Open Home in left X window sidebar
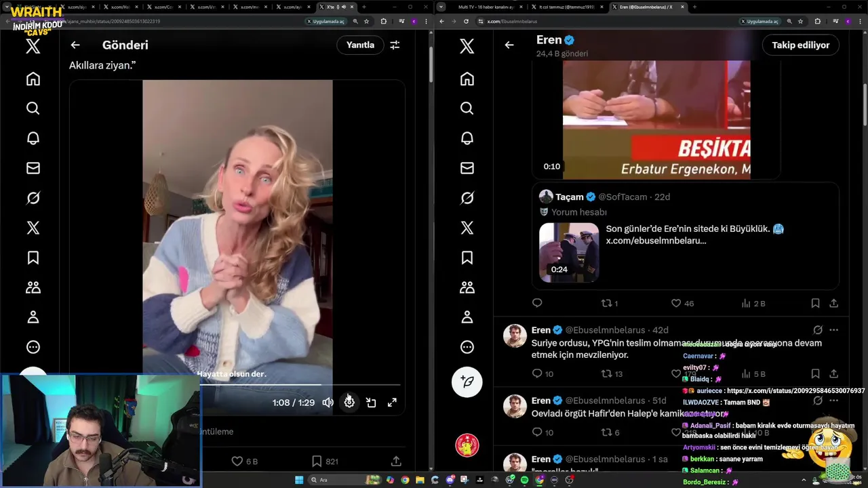Screen dimensions: 868x488 pos(33,79)
